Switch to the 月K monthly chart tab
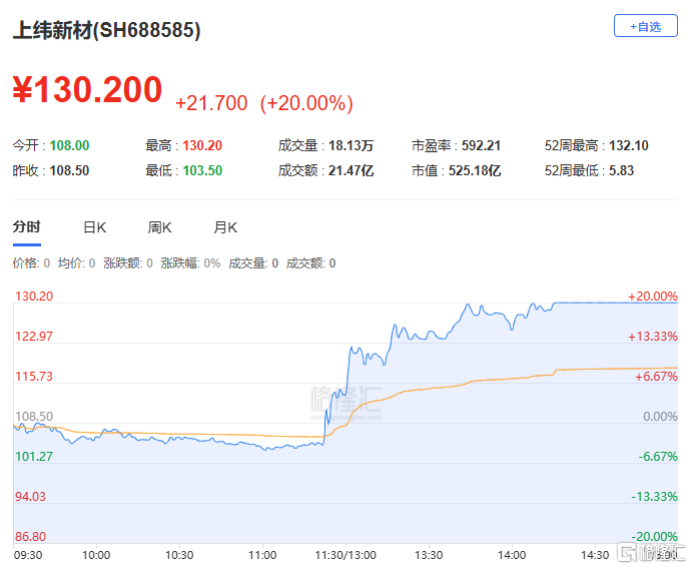The width and height of the screenshot is (692, 569). tap(225, 228)
